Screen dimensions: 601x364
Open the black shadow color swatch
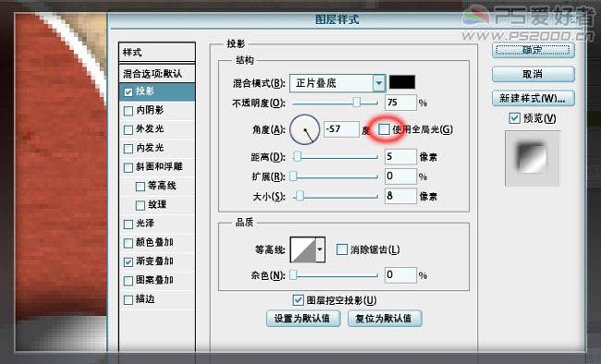coord(402,82)
